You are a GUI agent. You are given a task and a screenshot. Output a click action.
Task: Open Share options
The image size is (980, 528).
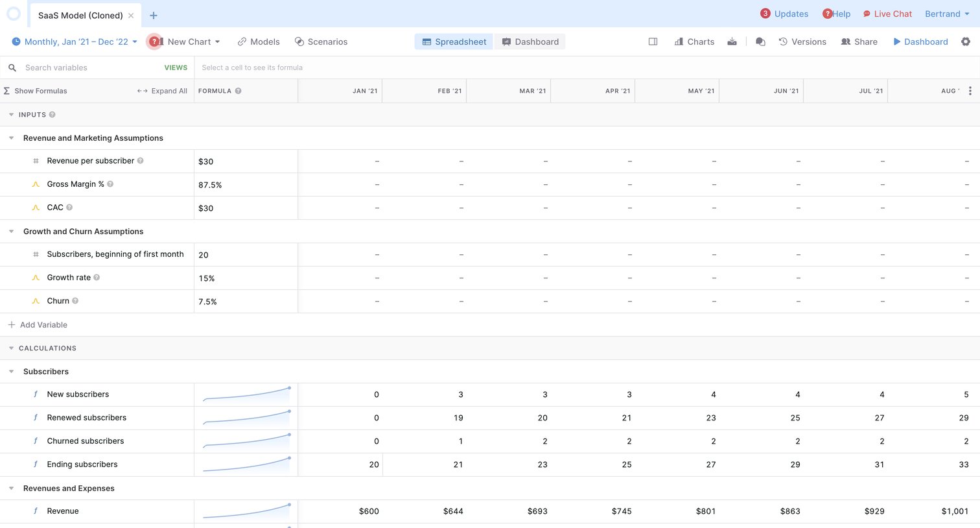click(x=859, y=42)
